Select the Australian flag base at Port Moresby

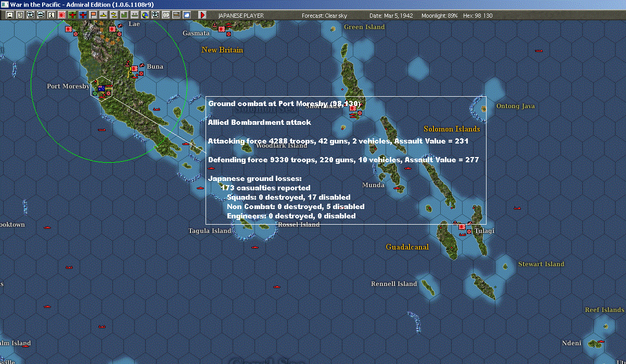point(101,88)
